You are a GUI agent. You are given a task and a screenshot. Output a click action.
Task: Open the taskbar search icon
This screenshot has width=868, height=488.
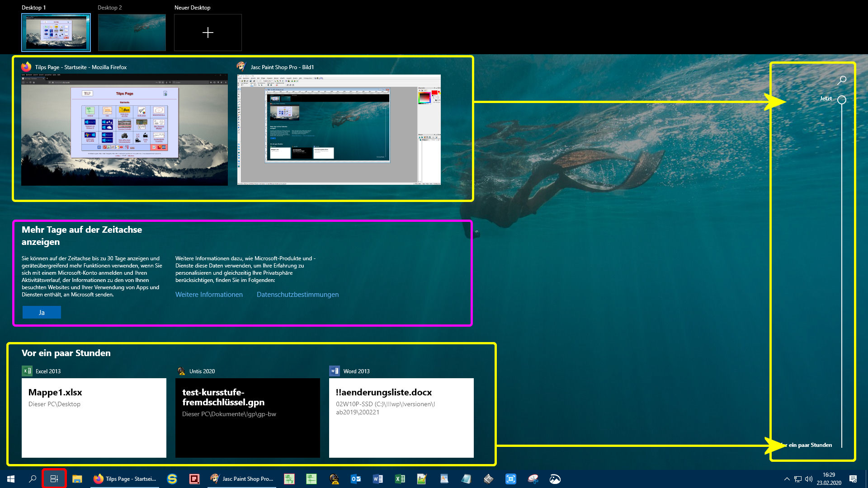33,479
